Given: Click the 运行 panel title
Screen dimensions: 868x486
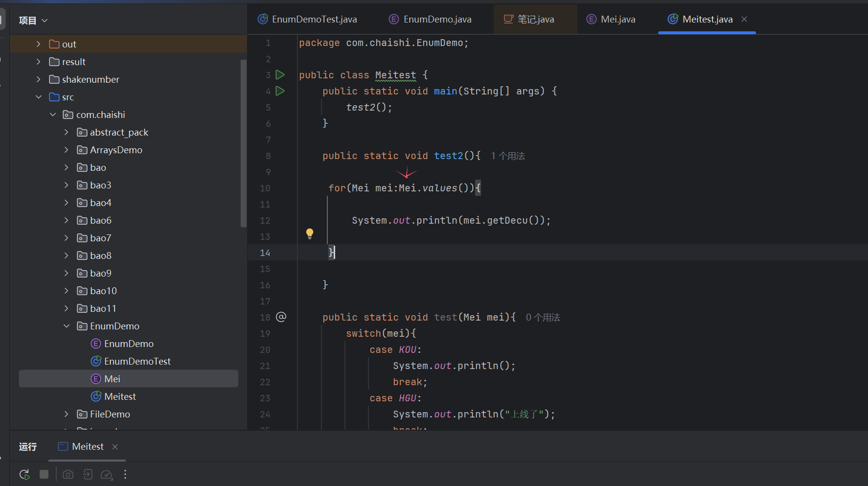Looking at the screenshot, I should pos(28,446).
